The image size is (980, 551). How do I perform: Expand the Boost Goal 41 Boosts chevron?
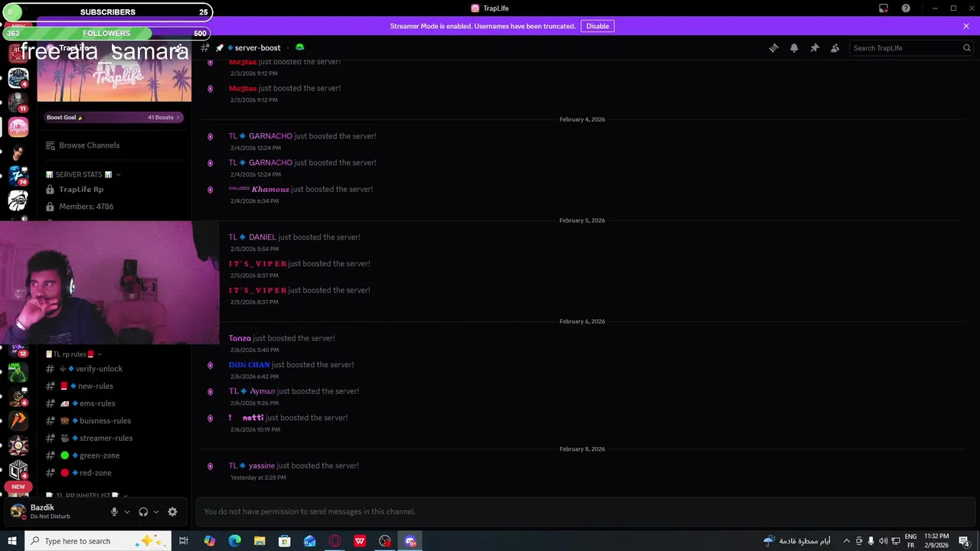pyautogui.click(x=178, y=117)
